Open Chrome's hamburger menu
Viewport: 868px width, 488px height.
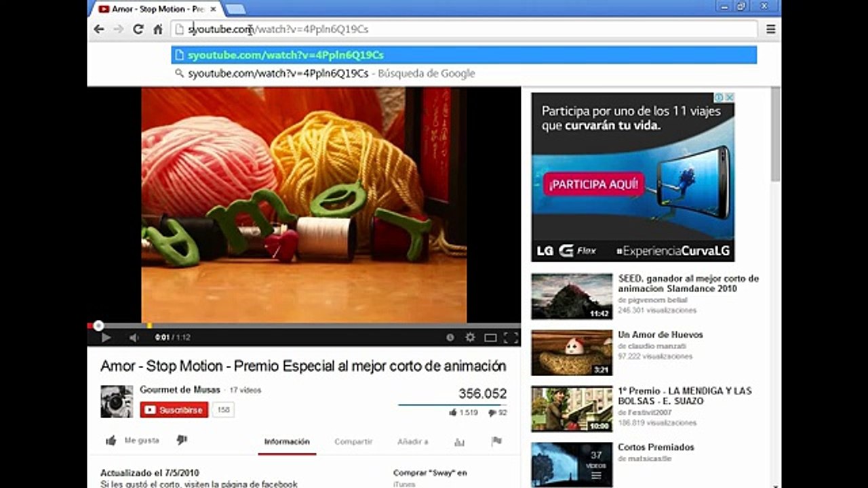point(770,29)
